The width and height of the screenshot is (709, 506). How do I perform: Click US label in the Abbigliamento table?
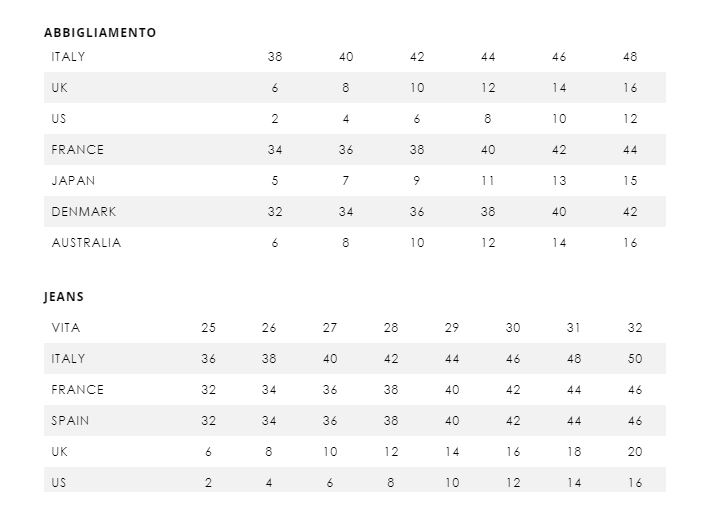(x=60, y=119)
